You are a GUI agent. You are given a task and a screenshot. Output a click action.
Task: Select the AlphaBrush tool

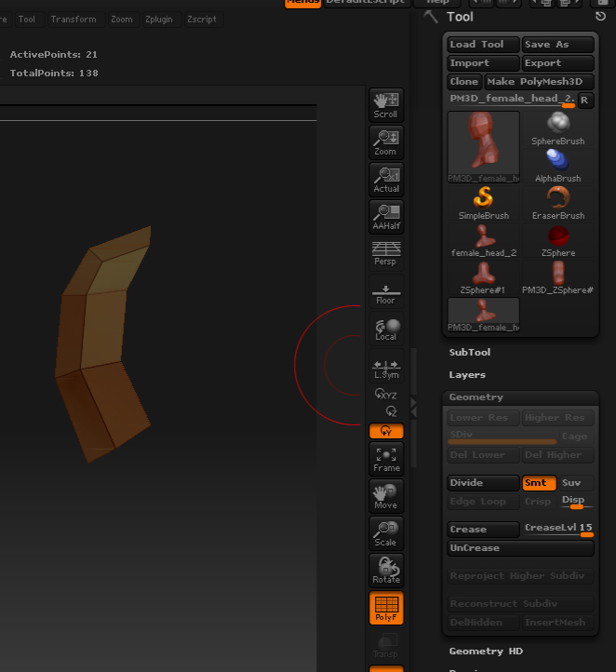tap(557, 166)
